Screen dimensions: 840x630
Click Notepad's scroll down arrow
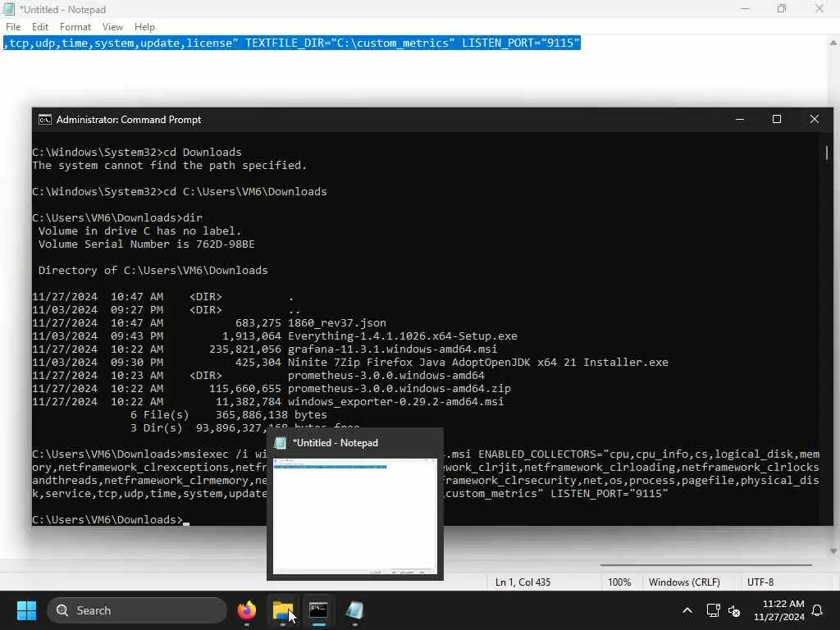point(833,550)
